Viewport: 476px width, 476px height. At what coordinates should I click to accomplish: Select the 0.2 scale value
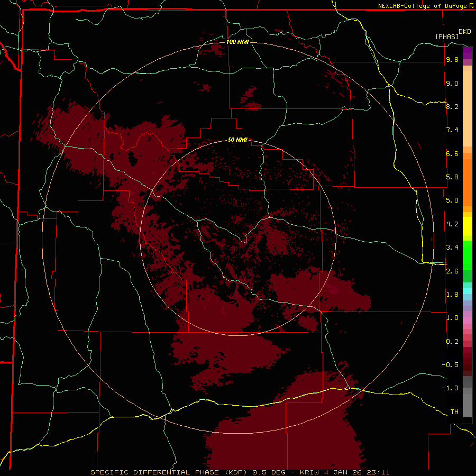click(452, 341)
